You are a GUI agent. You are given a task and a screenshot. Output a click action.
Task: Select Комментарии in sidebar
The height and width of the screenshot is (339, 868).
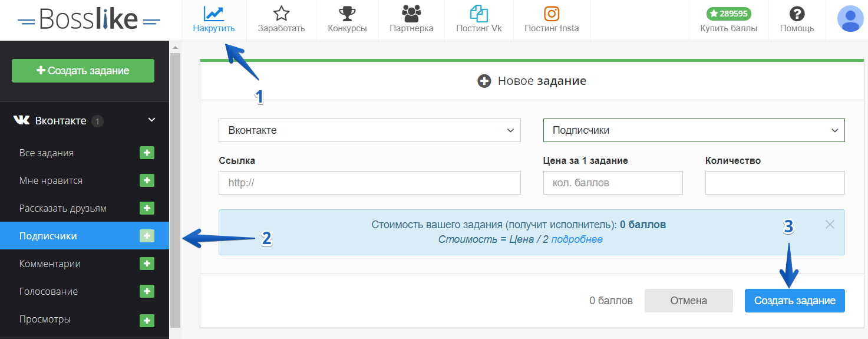[50, 264]
